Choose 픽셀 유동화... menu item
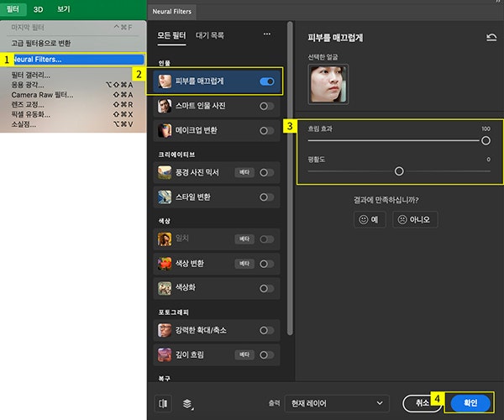Image resolution: width=504 pixels, height=420 pixels. click(x=72, y=114)
